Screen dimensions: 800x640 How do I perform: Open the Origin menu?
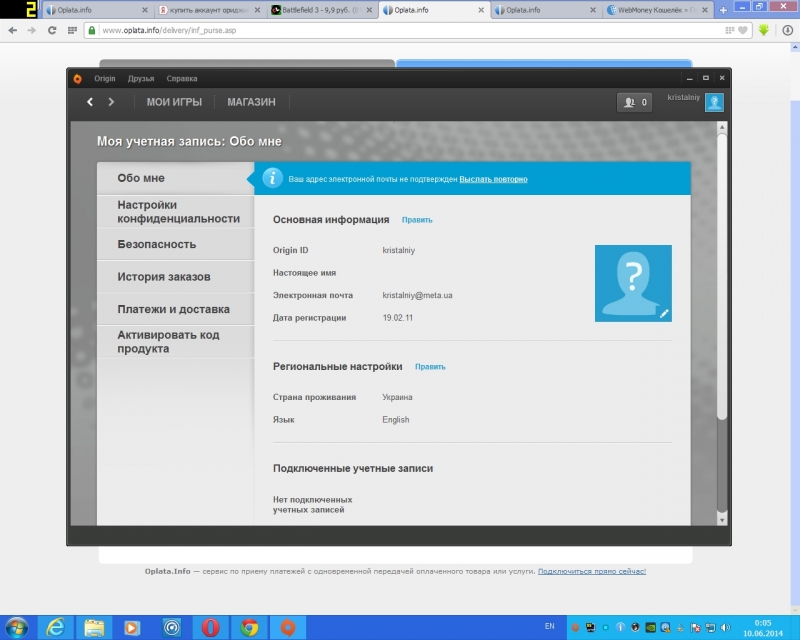click(x=105, y=79)
